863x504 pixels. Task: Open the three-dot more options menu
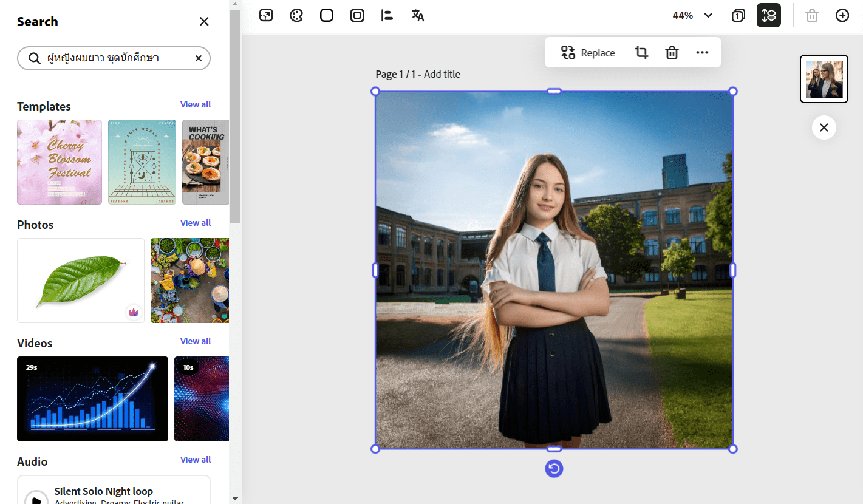coord(702,53)
